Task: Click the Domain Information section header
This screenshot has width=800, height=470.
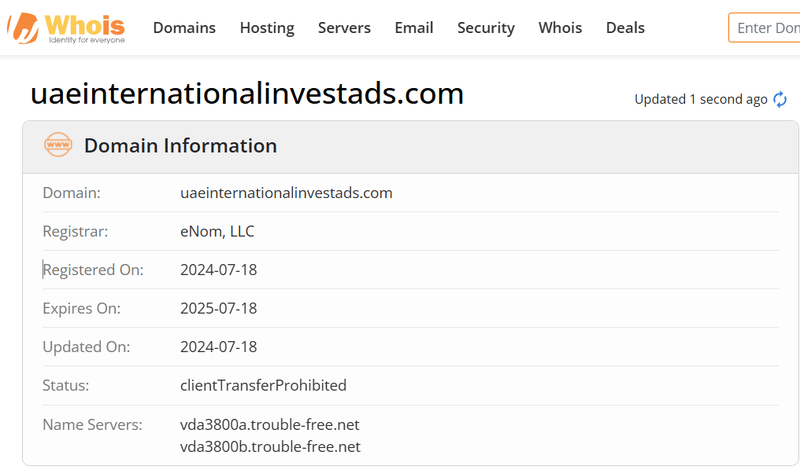Action: tap(181, 145)
